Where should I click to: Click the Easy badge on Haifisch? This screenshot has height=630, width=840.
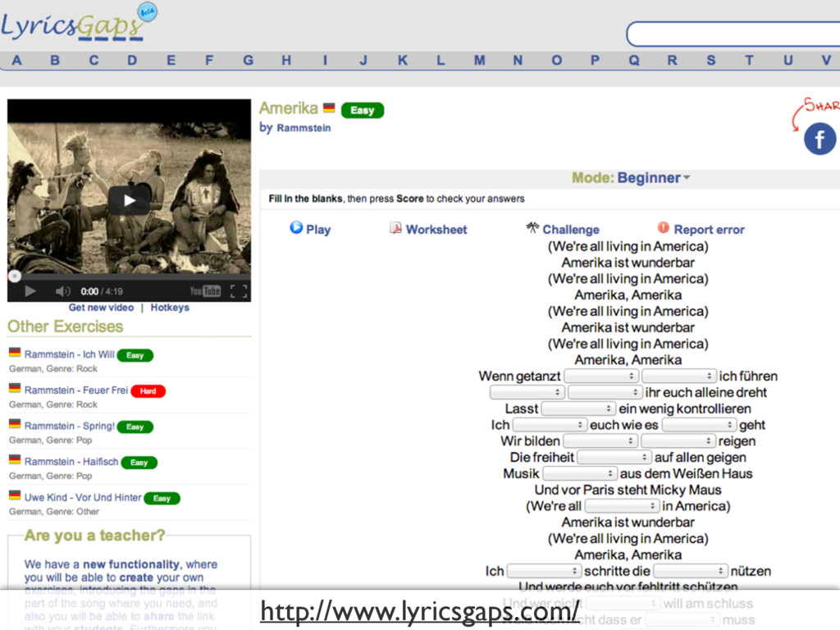pyautogui.click(x=139, y=463)
